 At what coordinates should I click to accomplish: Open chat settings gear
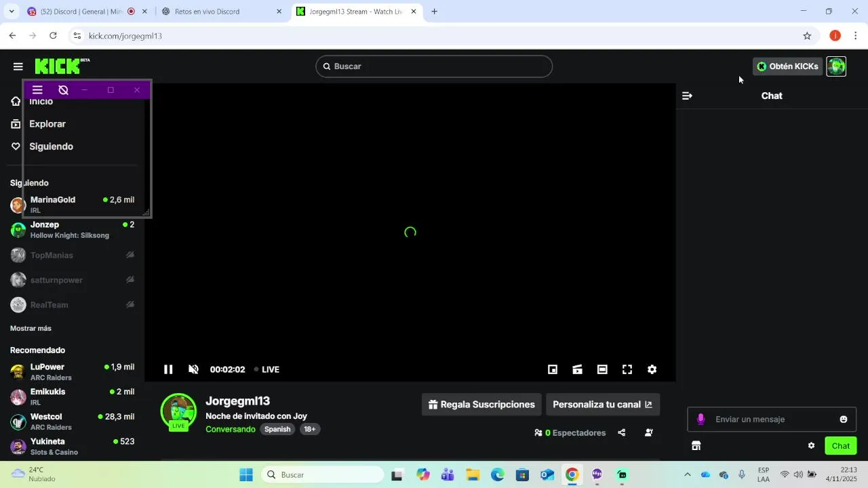(811, 445)
